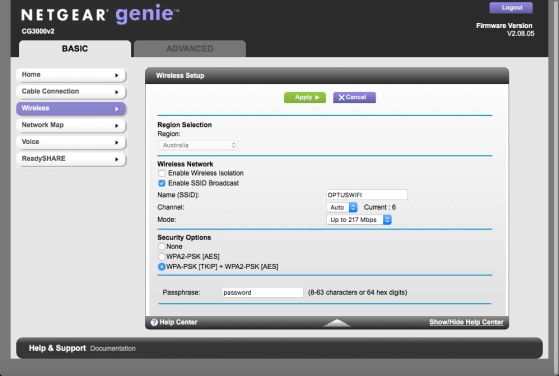Click the NETGEAR genie logo
559x376 pixels.
coord(100,15)
